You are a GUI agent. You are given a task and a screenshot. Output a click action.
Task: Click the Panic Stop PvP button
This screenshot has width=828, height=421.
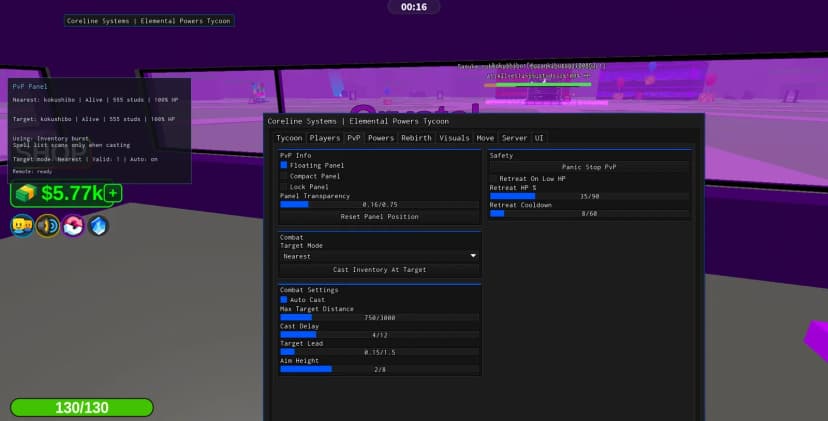589,167
